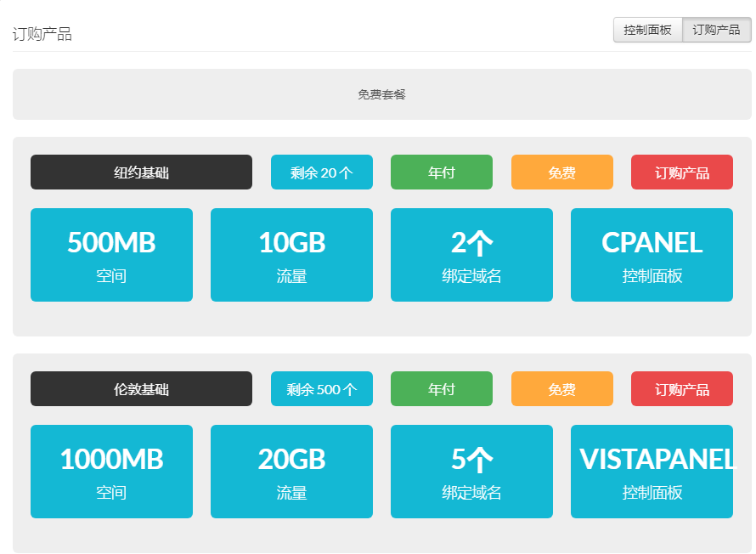Click the 伦敦基础 plan name label

[141, 388]
